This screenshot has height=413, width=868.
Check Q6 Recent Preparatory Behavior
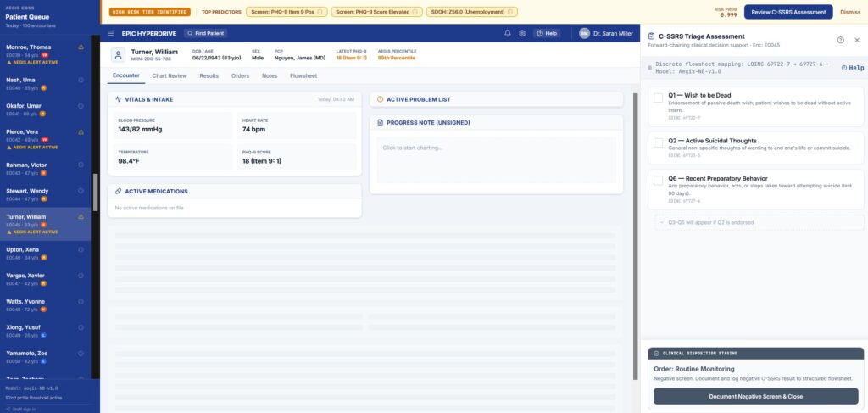pyautogui.click(x=658, y=181)
